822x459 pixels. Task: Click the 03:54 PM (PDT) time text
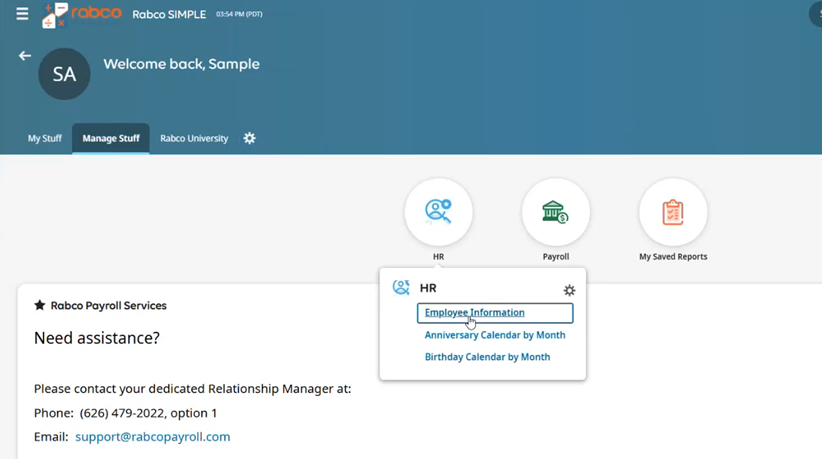point(239,14)
